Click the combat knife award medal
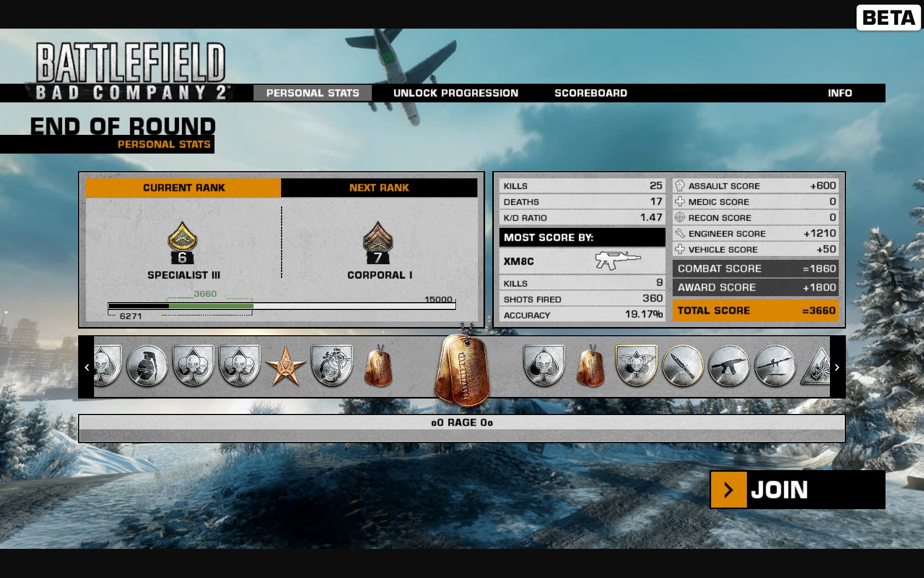 pyautogui.click(x=683, y=366)
